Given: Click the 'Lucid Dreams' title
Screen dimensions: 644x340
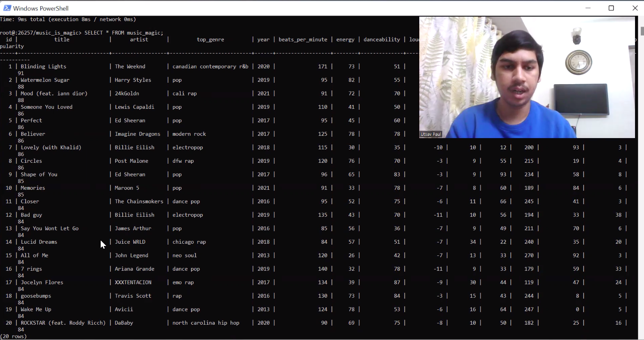Looking at the screenshot, I should pos(39,242).
